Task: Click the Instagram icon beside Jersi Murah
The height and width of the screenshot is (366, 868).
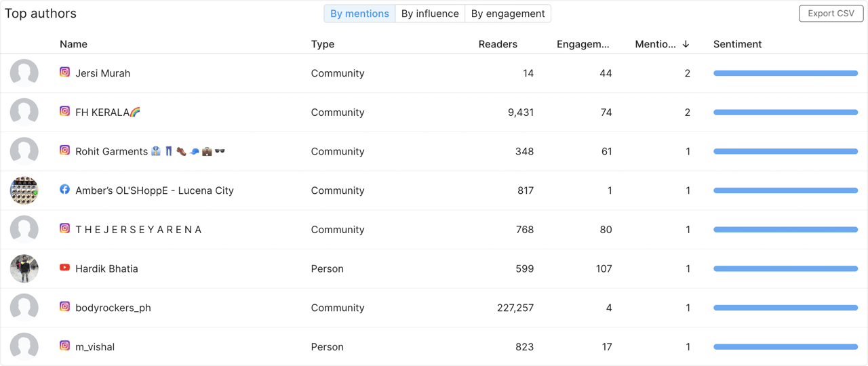Action: [x=64, y=72]
